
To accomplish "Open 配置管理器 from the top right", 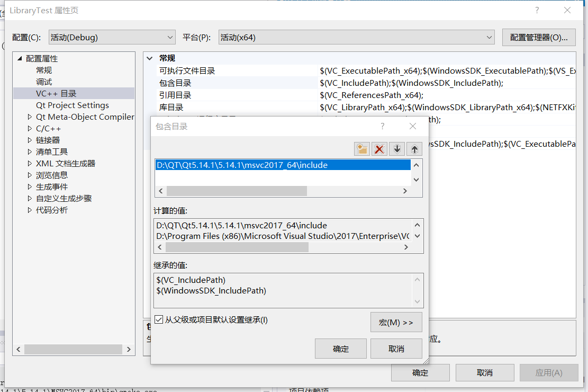I will click(539, 37).
